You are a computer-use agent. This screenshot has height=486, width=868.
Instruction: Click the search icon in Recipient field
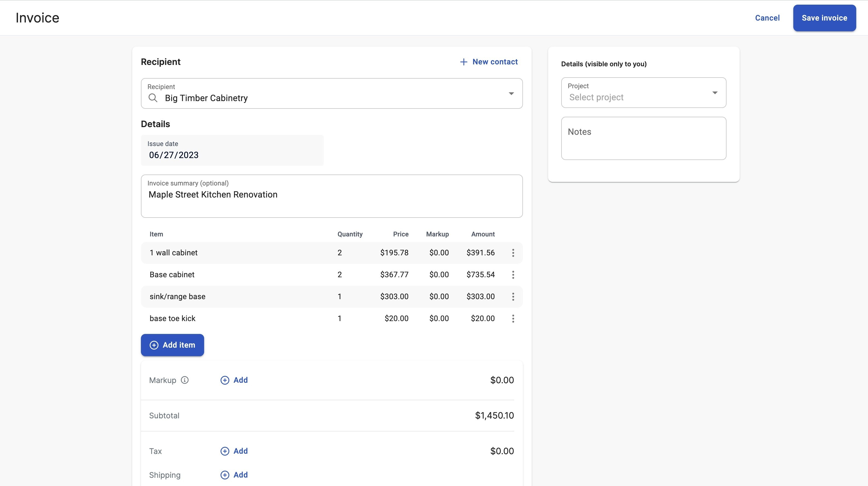153,98
